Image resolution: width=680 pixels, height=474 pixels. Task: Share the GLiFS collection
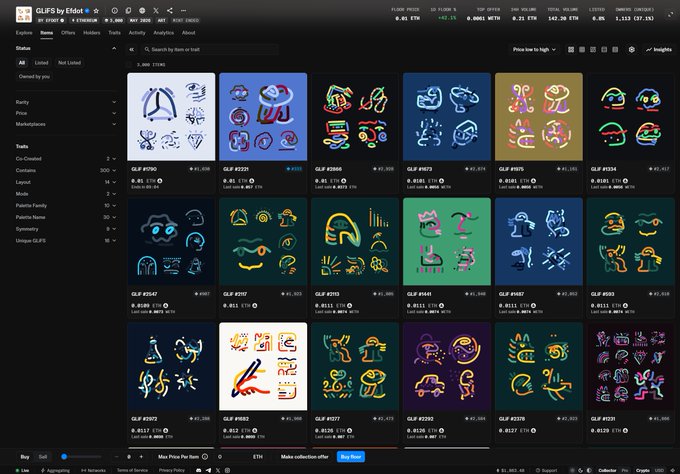[170, 11]
